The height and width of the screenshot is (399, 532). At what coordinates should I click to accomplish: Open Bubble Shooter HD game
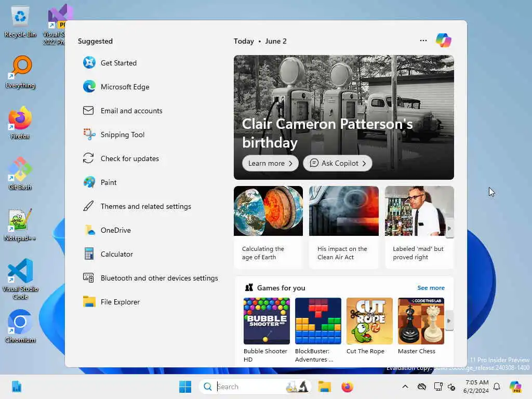pyautogui.click(x=267, y=330)
